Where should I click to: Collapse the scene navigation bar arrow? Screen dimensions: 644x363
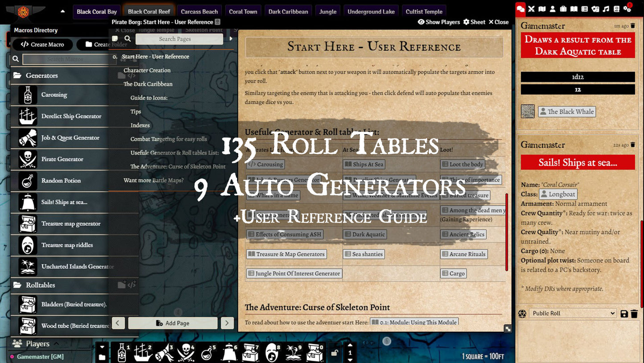click(62, 12)
